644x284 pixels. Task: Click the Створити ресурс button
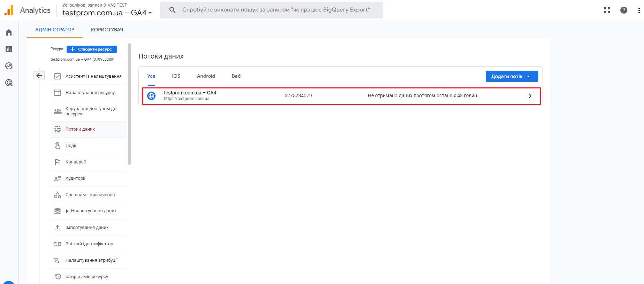coord(92,49)
